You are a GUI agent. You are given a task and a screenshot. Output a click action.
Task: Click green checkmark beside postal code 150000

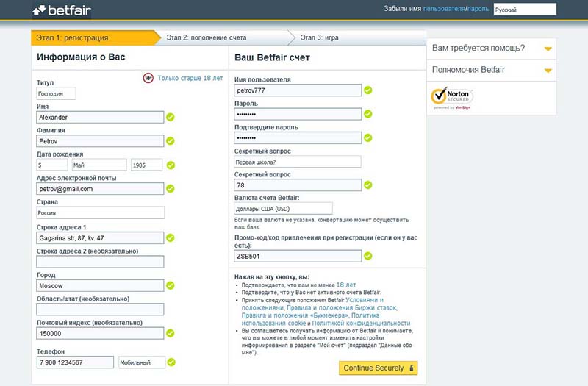[x=171, y=333]
